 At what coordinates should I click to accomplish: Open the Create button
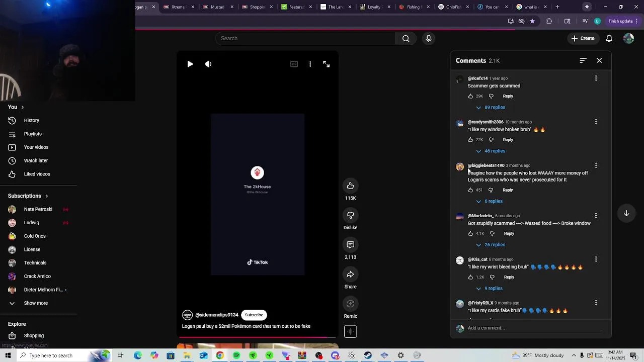[x=583, y=38]
